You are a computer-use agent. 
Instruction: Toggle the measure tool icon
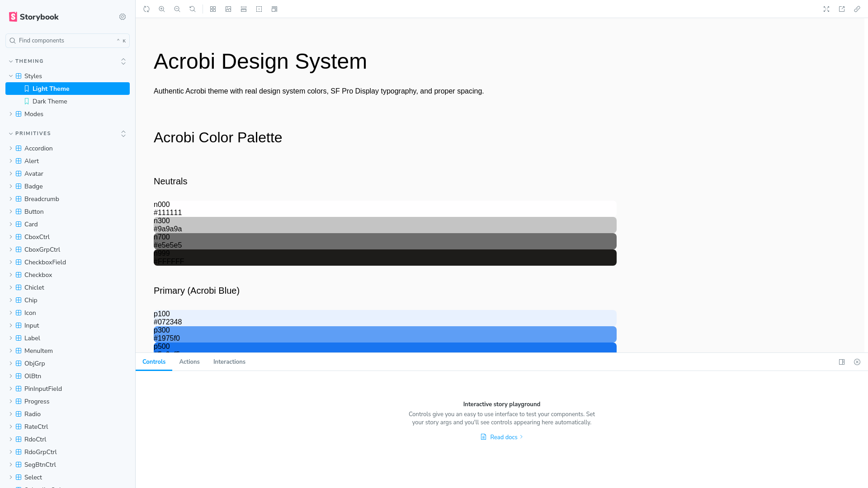244,9
